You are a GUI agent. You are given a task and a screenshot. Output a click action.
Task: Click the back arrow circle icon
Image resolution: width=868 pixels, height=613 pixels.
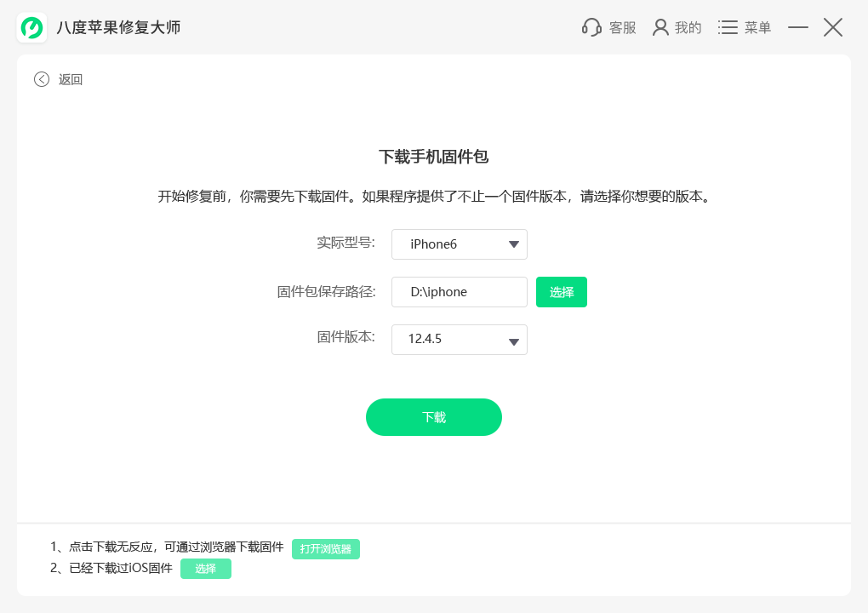[42, 79]
